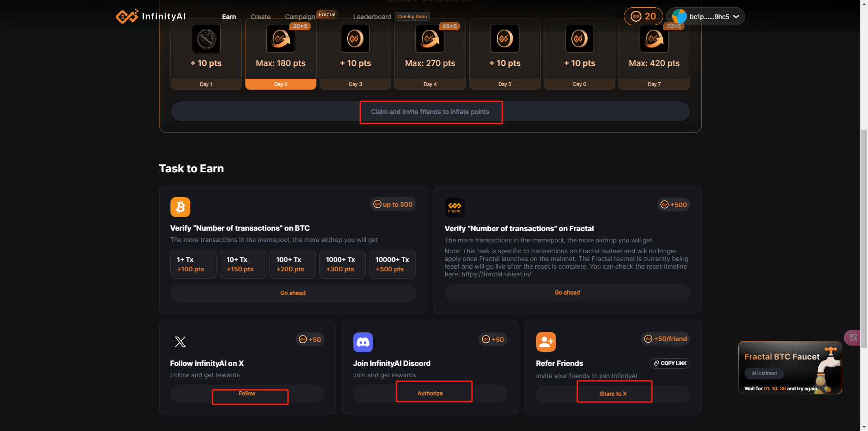Image resolution: width=868 pixels, height=431 pixels.
Task: Open the Leaderboard tab
Action: point(372,17)
